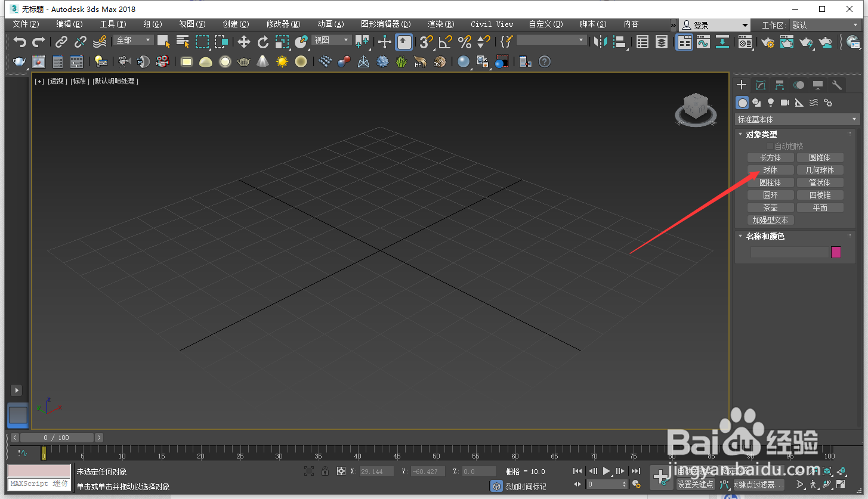Expand the menu bar overflow chevron
Screen dimensions: 868x499
click(674, 25)
